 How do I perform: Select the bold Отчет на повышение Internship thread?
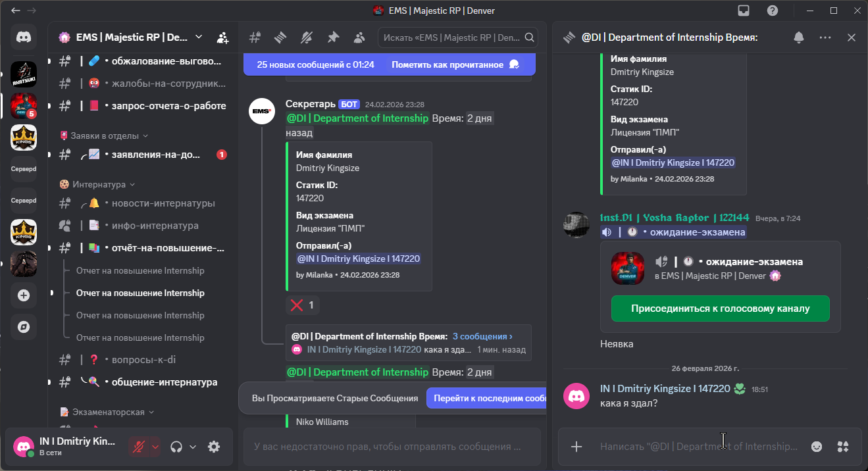pyautogui.click(x=140, y=293)
